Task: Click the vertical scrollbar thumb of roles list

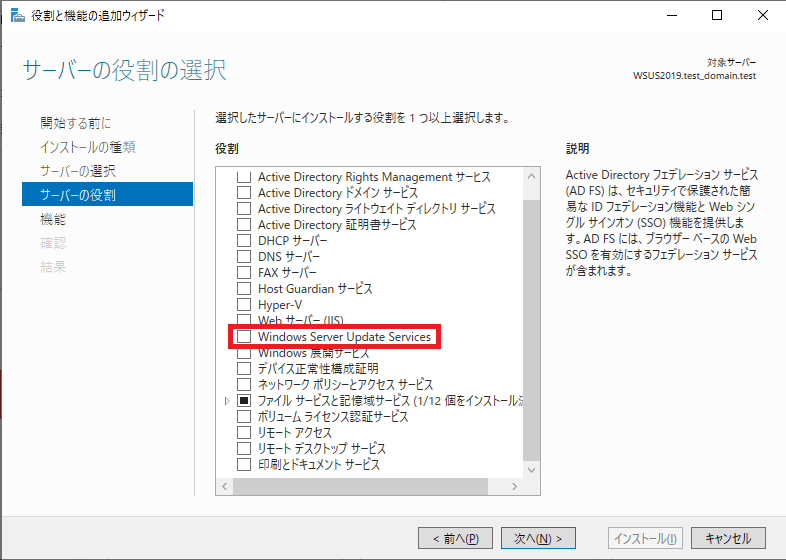Action: pos(531,330)
